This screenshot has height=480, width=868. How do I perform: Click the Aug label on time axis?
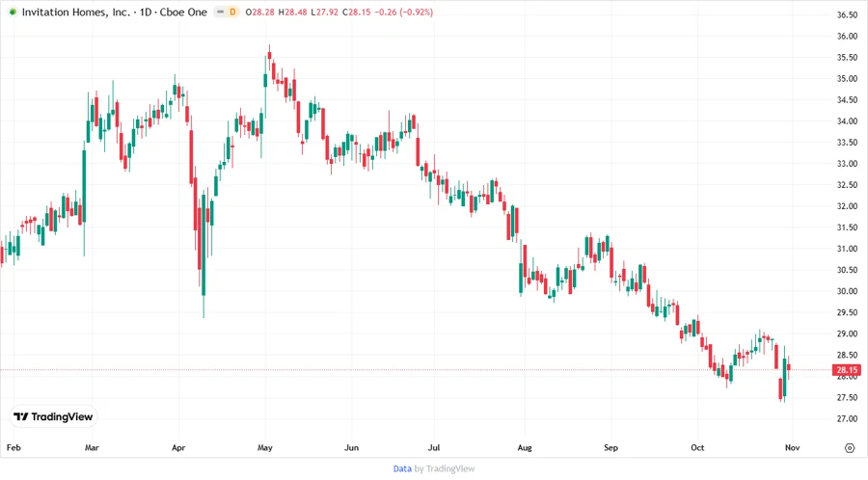tap(525, 447)
